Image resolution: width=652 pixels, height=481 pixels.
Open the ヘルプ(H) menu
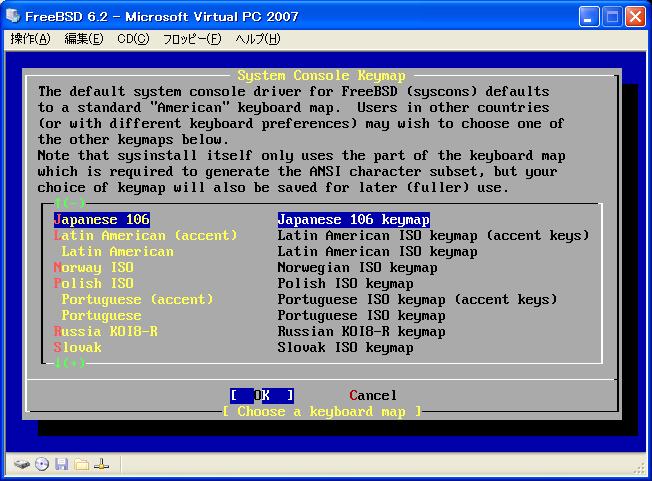(x=258, y=39)
